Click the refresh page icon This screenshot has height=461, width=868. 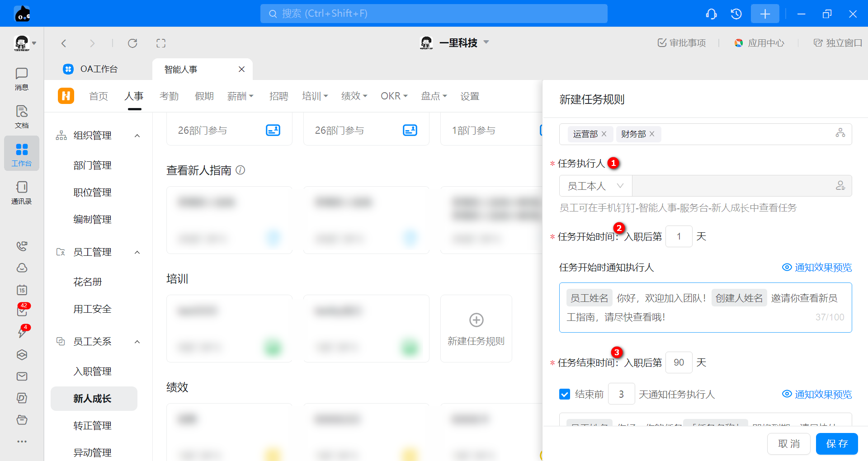[132, 43]
